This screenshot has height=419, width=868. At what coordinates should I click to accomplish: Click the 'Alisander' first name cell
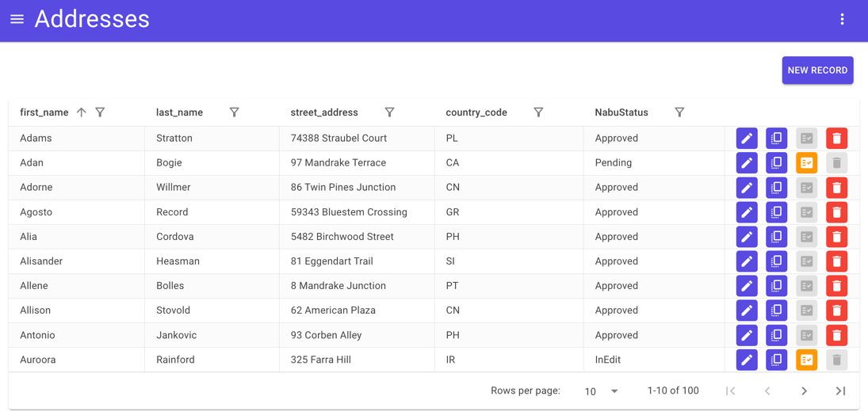pyautogui.click(x=76, y=261)
